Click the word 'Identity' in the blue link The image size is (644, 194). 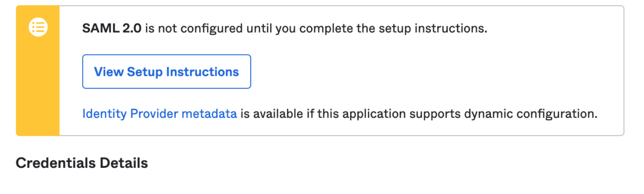pyautogui.click(x=104, y=114)
